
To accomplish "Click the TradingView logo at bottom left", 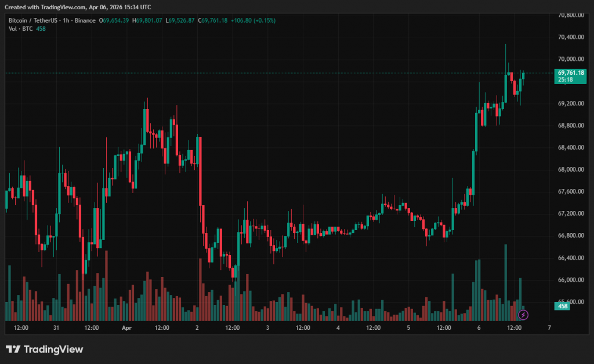I will (x=45, y=350).
